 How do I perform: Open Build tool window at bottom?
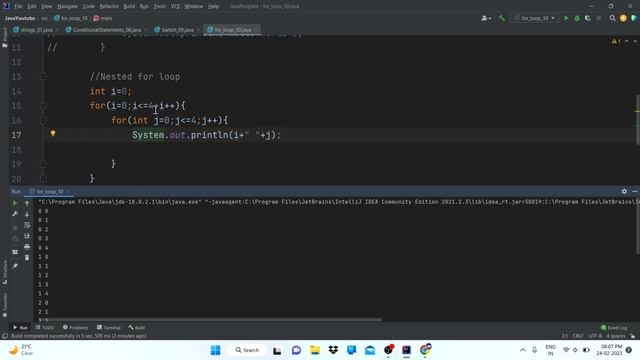point(137,327)
